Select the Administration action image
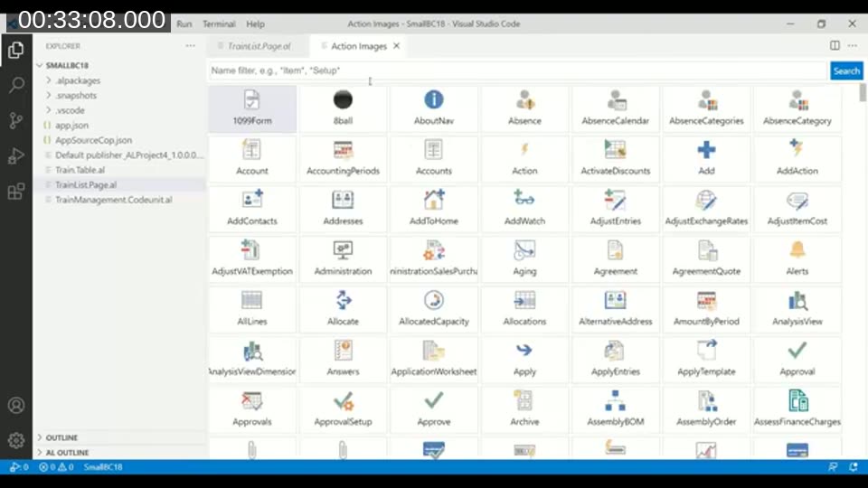Screen dimensions: 868x488 pyautogui.click(x=343, y=259)
